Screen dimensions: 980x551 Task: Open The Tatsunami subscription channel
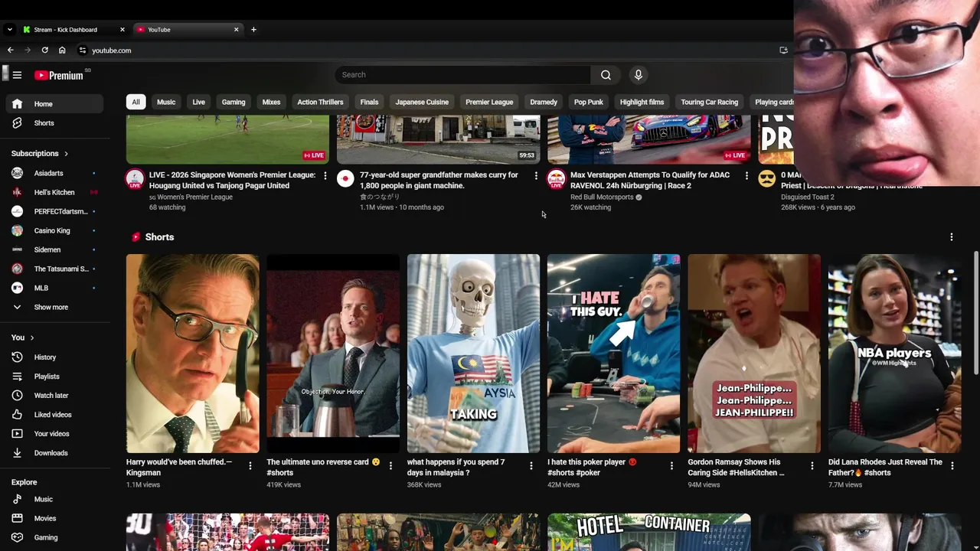pos(54,269)
